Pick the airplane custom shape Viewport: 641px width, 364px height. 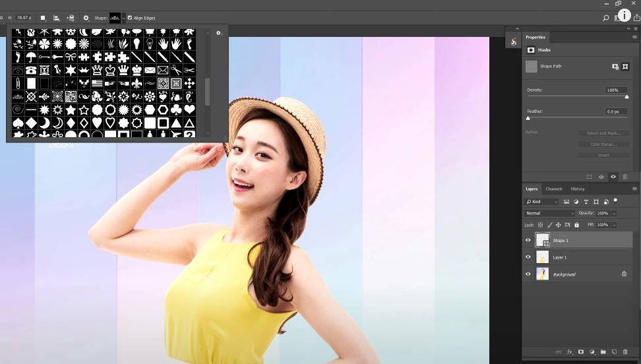click(176, 134)
